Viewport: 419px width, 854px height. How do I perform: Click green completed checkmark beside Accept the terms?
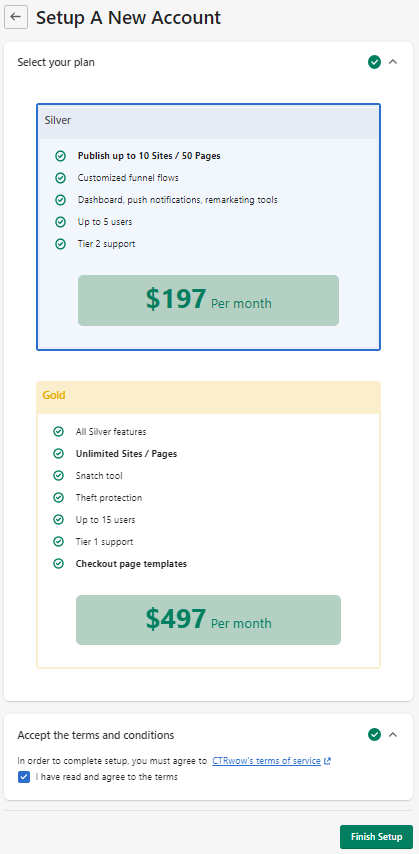(374, 735)
